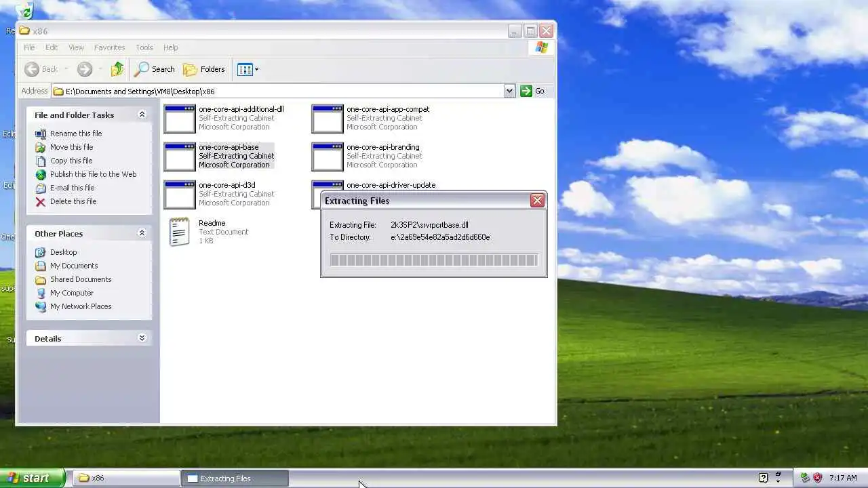Click the Rename this file icon
Image resolution: width=868 pixels, height=488 pixels.
(41, 134)
